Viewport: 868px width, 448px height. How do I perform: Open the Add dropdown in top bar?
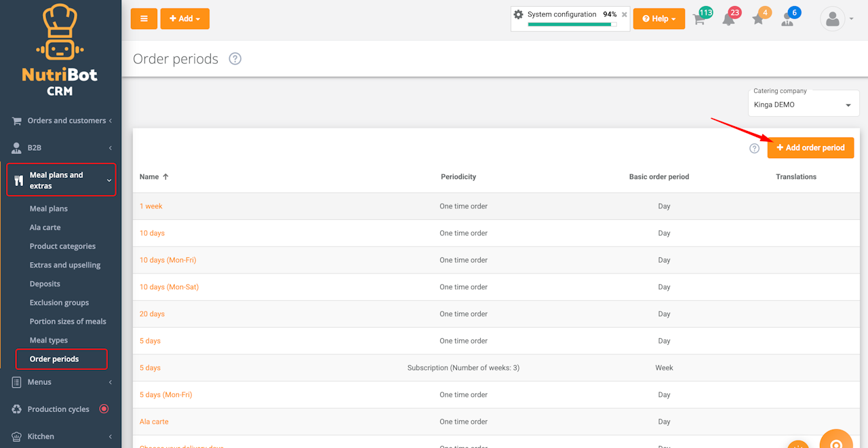[184, 19]
